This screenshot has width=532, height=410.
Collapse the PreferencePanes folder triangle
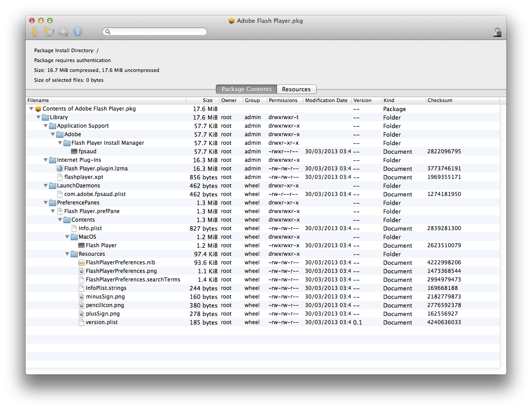45,203
